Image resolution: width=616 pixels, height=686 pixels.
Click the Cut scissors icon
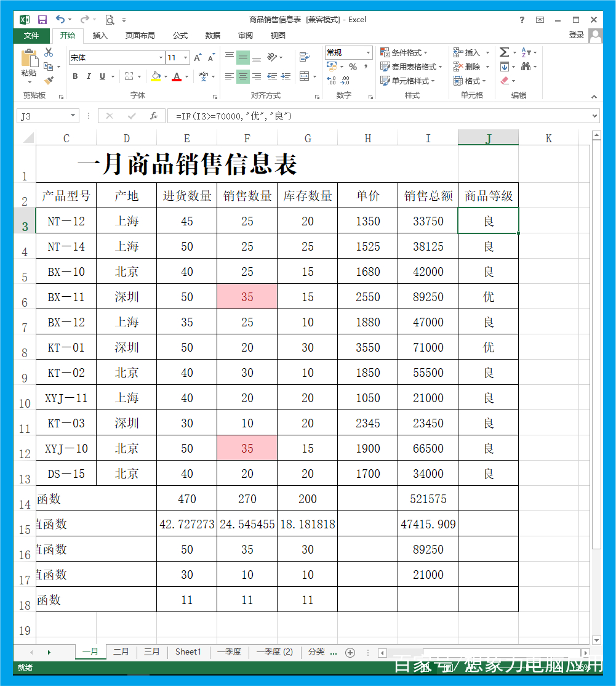(49, 52)
